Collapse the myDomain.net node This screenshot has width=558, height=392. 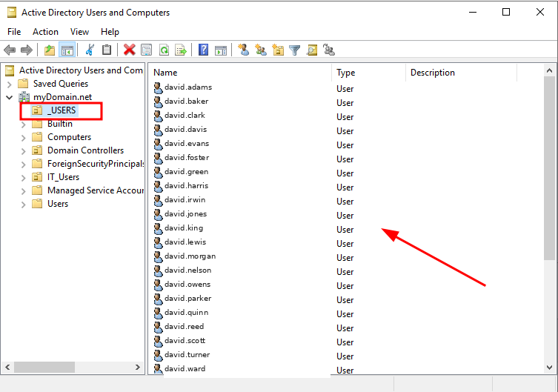10,97
